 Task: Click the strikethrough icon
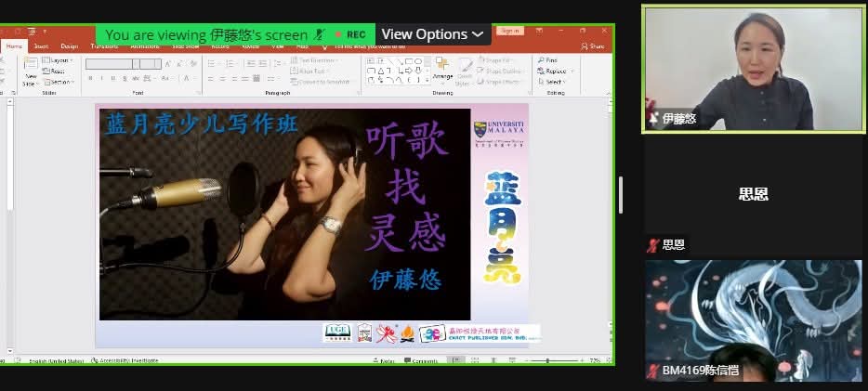tap(137, 79)
